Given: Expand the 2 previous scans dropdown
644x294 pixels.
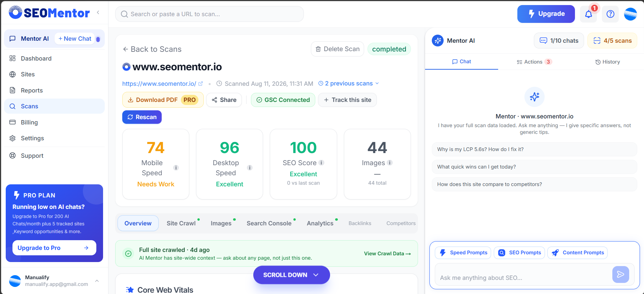Looking at the screenshot, I should (x=349, y=83).
